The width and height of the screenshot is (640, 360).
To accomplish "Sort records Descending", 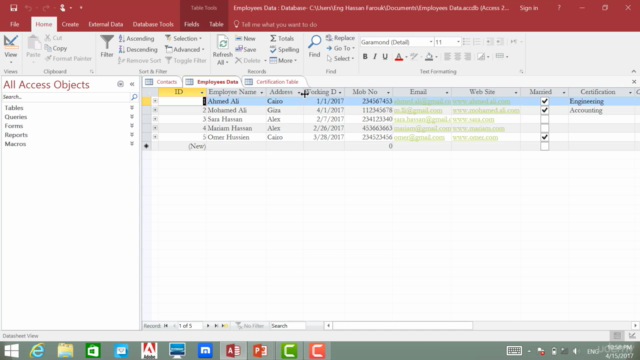I will (138, 49).
